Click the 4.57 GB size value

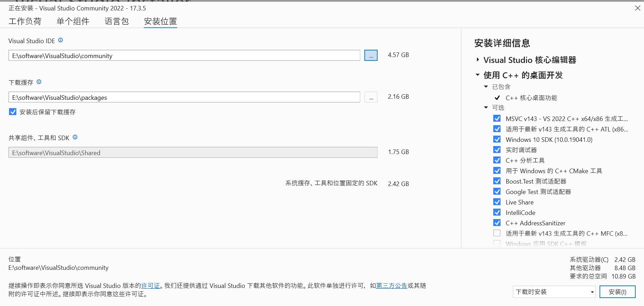pyautogui.click(x=398, y=55)
